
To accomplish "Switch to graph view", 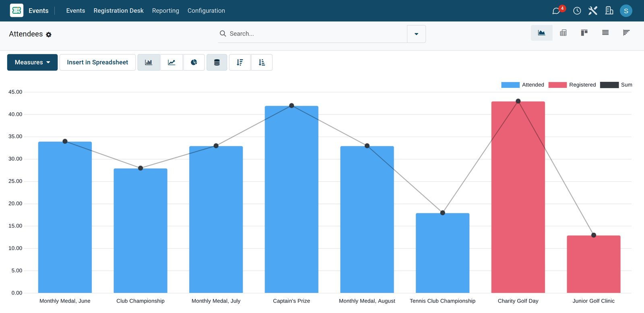I will coord(542,33).
